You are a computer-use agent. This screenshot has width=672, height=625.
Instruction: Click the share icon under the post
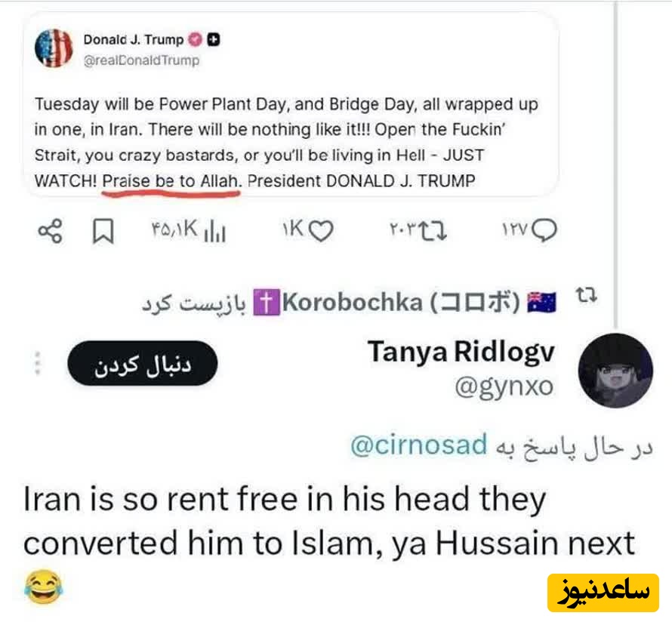click(x=50, y=231)
